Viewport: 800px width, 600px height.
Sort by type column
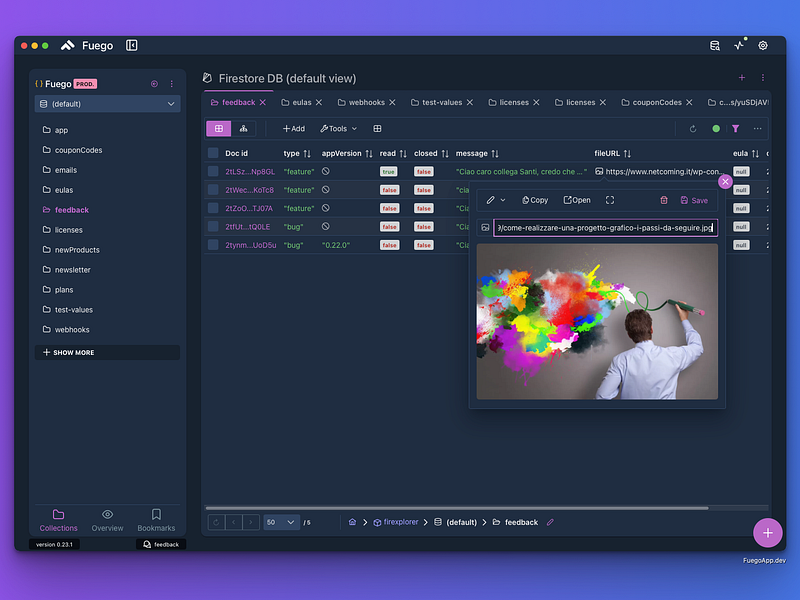pos(307,153)
